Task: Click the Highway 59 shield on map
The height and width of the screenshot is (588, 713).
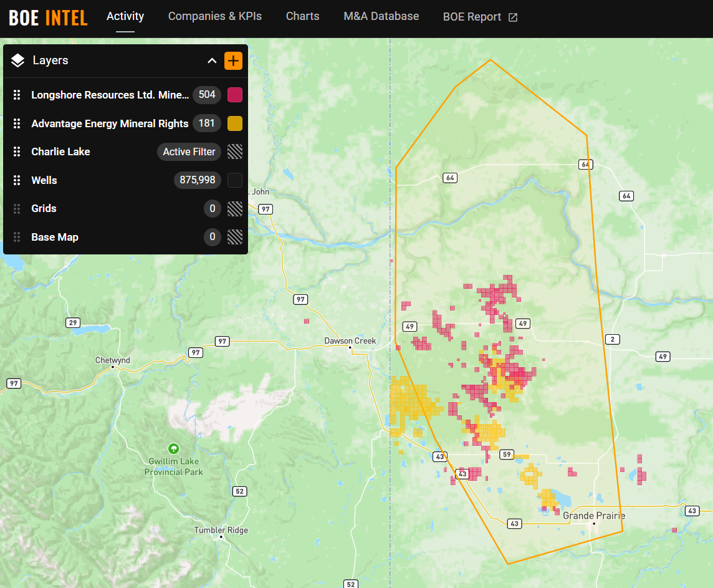Action: (507, 455)
